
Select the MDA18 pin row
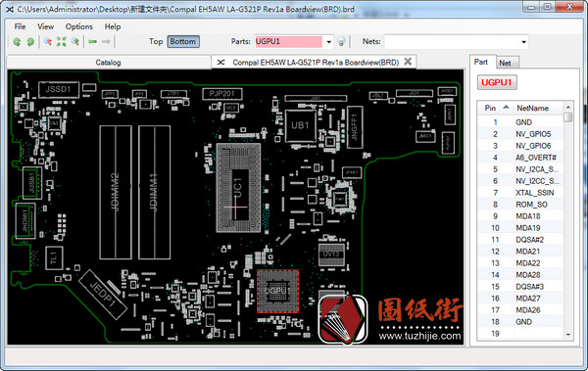click(x=520, y=216)
